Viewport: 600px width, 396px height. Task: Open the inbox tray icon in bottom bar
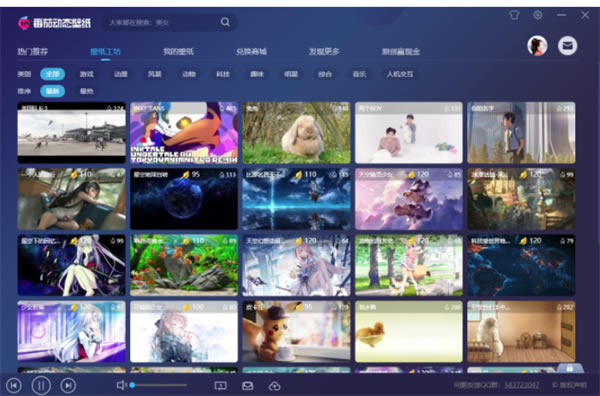coord(248,386)
